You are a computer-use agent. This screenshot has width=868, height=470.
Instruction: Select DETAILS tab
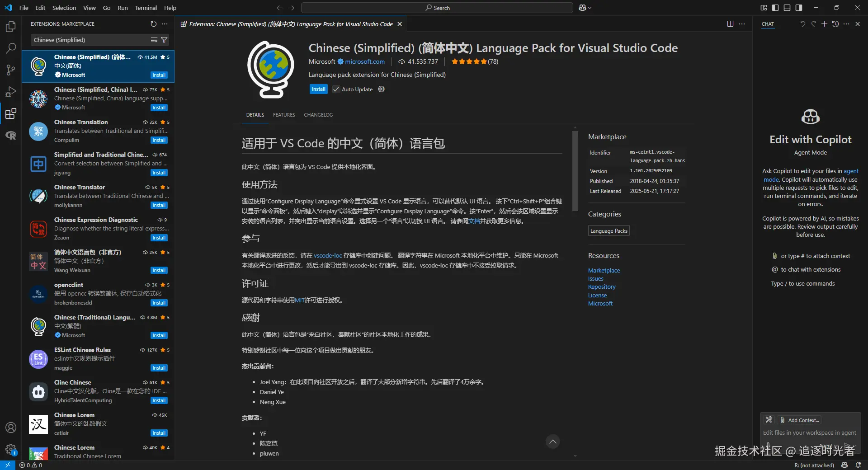coord(255,115)
